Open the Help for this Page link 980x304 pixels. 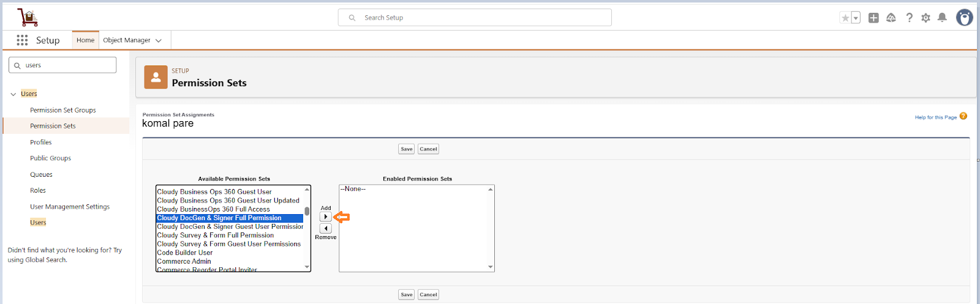(935, 117)
